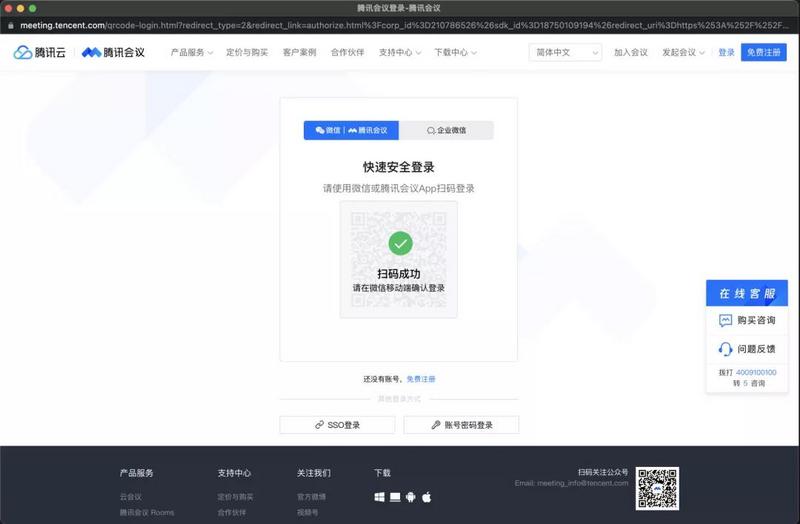Expand the 下载中心 navigation dropdown
Viewport: 800px width, 524px height.
[456, 52]
